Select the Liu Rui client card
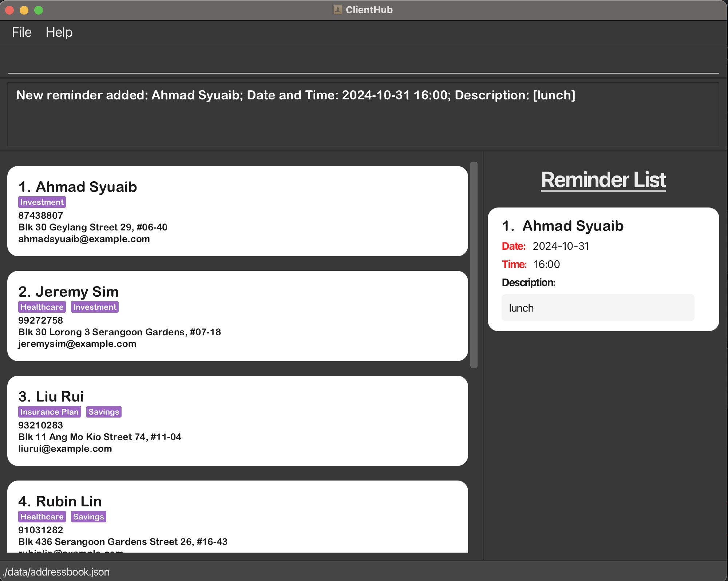This screenshot has width=728, height=581. (x=237, y=421)
